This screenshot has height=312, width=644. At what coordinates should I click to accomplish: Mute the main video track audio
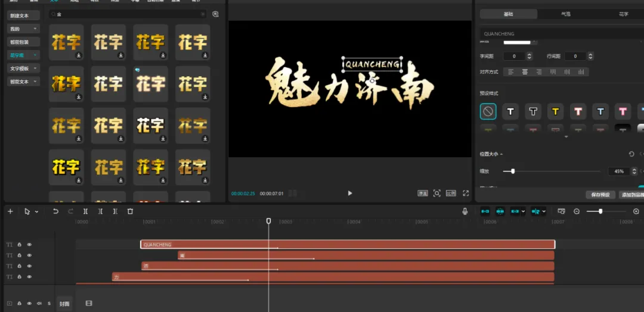tap(39, 304)
